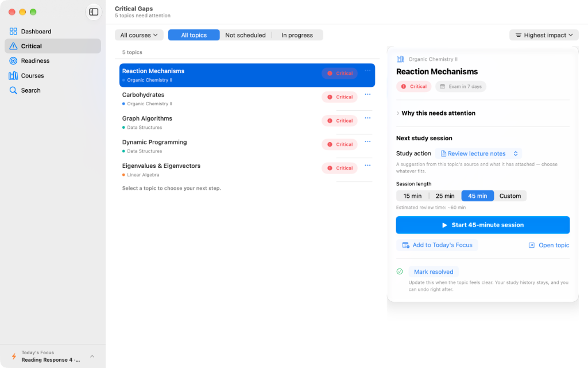Click the Linear Algebra course label
588x368 pixels.
143,175
